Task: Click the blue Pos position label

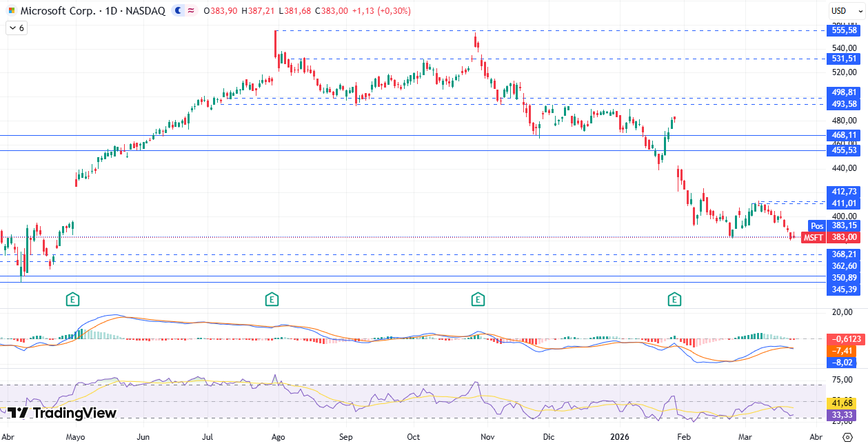Action: pyautogui.click(x=817, y=226)
